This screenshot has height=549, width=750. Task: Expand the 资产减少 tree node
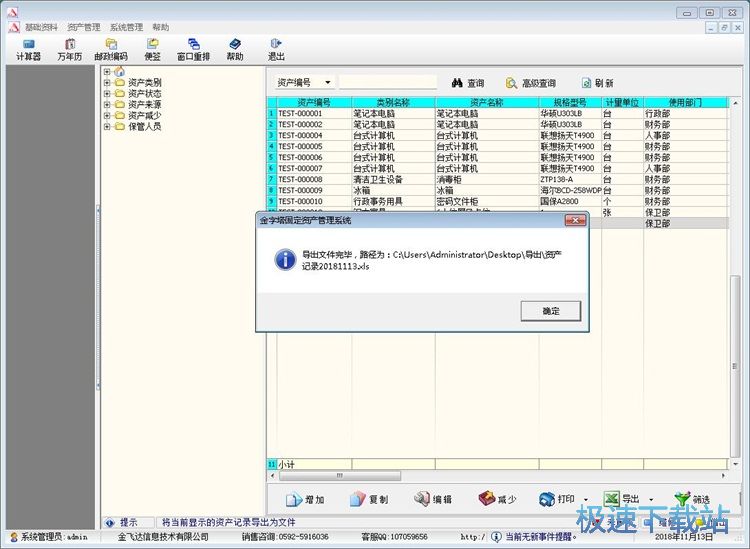[x=107, y=116]
